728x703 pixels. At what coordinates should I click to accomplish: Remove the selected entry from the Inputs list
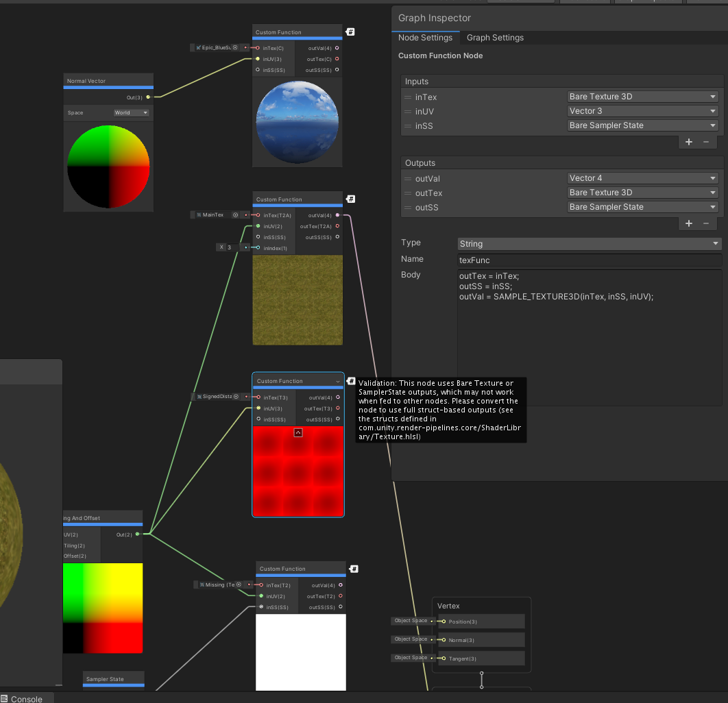705,142
